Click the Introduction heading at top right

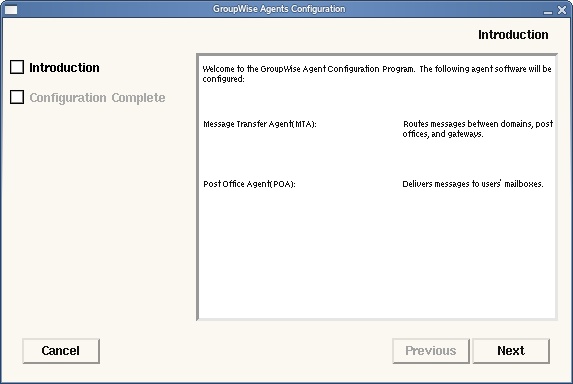click(x=513, y=35)
